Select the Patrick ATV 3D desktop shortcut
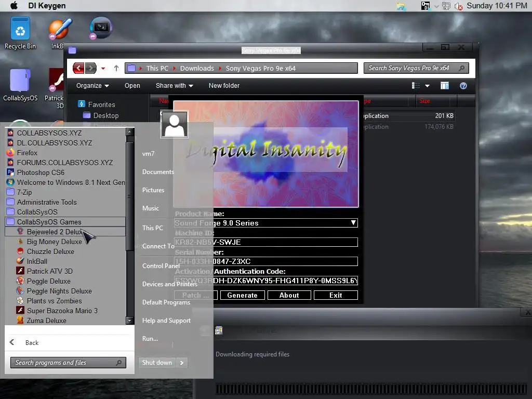532x399 pixels. coord(56,88)
